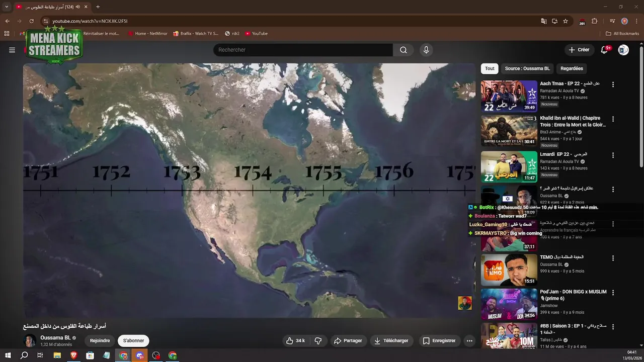Click the translate page icon

coord(544,21)
